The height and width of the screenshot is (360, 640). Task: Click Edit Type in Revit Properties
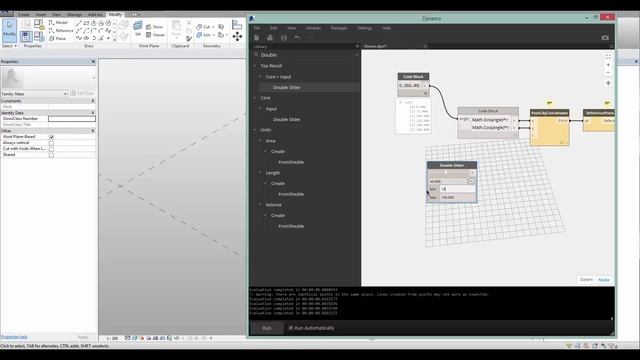(82, 93)
